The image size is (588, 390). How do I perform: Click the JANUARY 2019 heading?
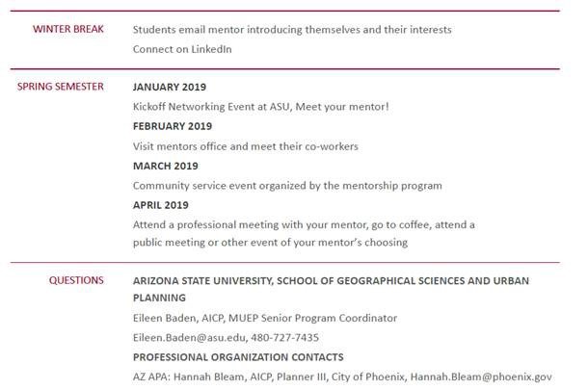[x=170, y=87]
